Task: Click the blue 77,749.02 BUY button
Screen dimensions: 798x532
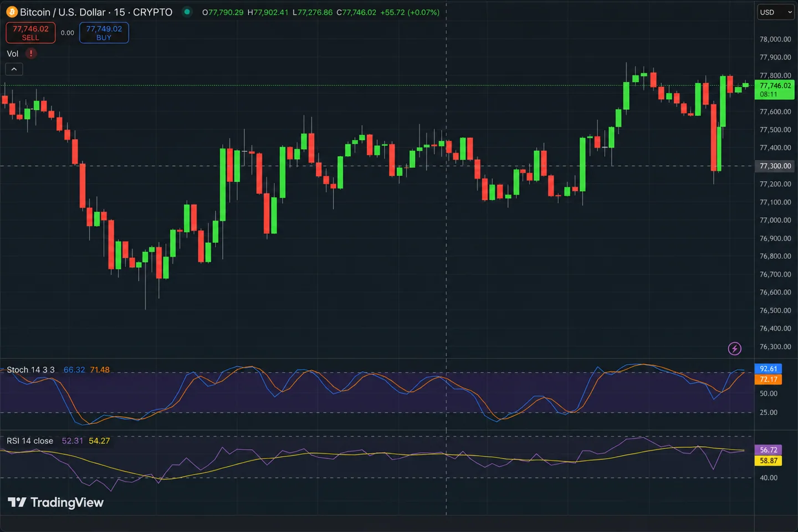Action: coord(104,33)
